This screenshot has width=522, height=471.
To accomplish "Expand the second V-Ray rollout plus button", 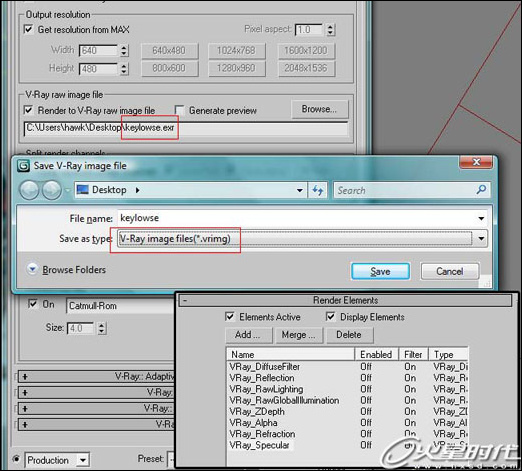I will (25, 392).
